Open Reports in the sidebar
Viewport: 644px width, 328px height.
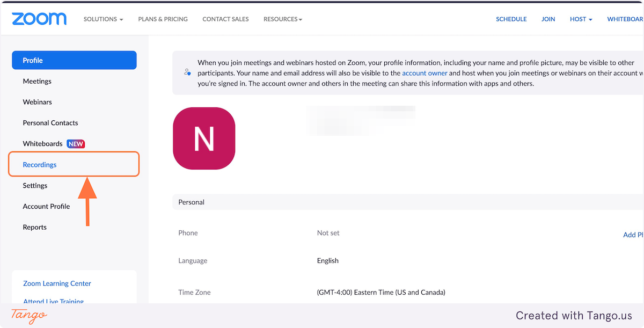coord(34,228)
